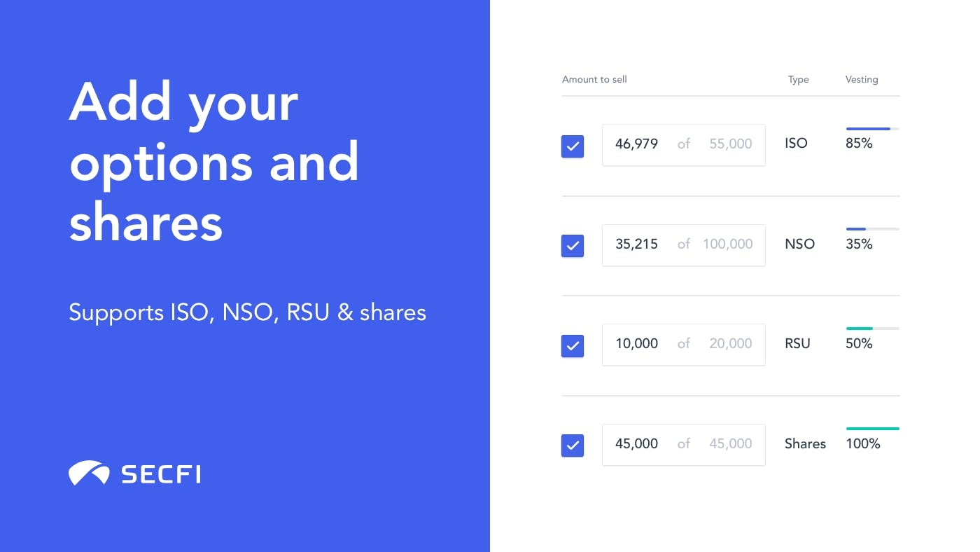The width and height of the screenshot is (980, 552).
Task: Click the SECFI wordmark text
Action: click(x=161, y=474)
